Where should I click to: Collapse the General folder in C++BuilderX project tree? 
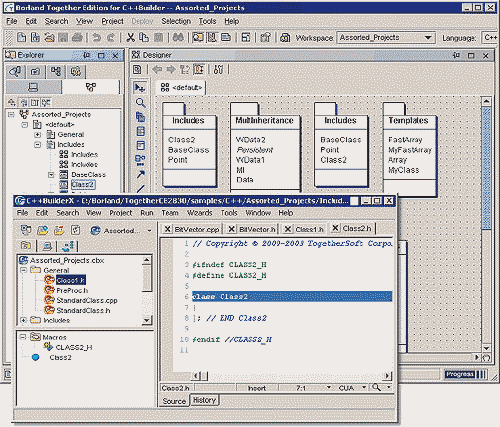(x=23, y=270)
